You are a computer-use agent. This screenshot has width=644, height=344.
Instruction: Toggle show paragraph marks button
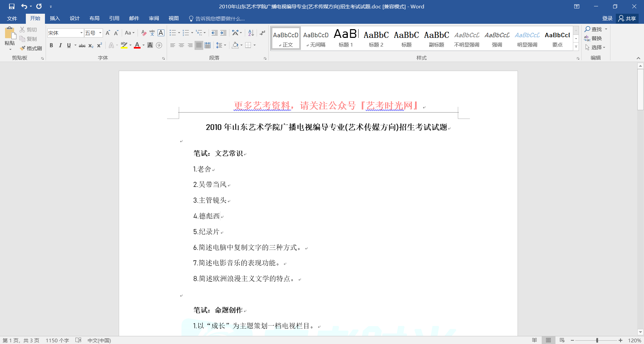(262, 33)
